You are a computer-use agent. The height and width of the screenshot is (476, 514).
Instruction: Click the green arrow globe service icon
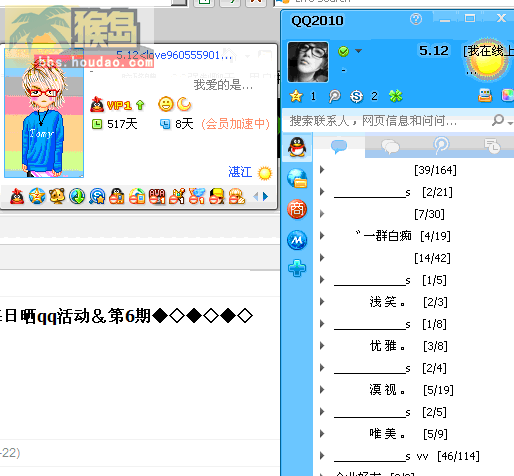77,196
